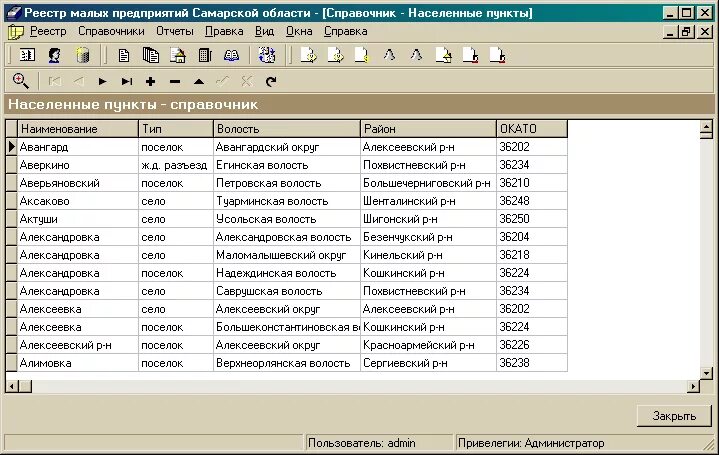Open the blue open-book reference icon
Screen dimensions: 719x455
[x=232, y=55]
